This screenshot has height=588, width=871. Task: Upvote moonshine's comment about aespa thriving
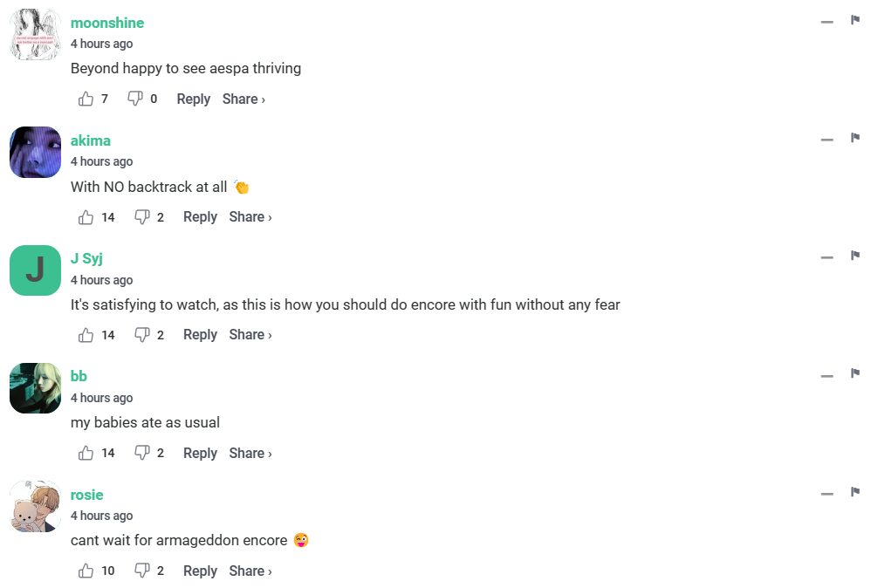[86, 99]
